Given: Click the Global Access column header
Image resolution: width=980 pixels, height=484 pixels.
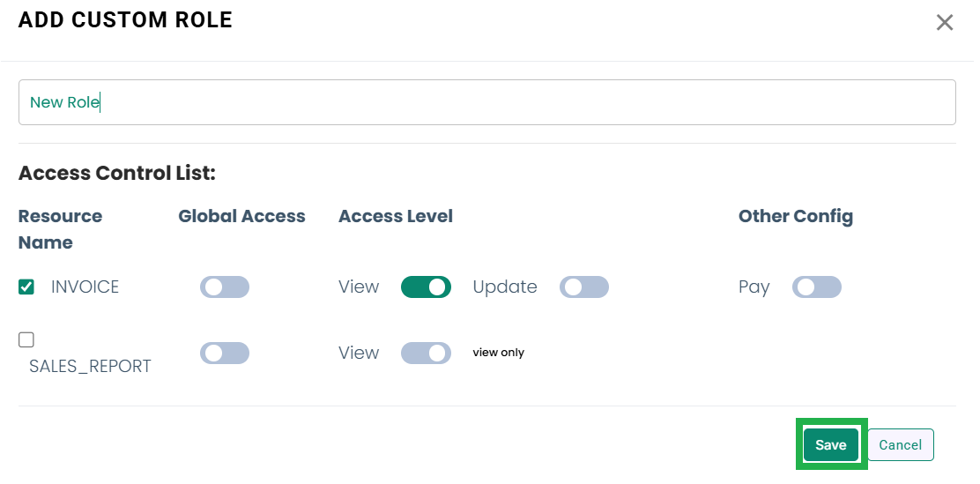Looking at the screenshot, I should point(241,216).
